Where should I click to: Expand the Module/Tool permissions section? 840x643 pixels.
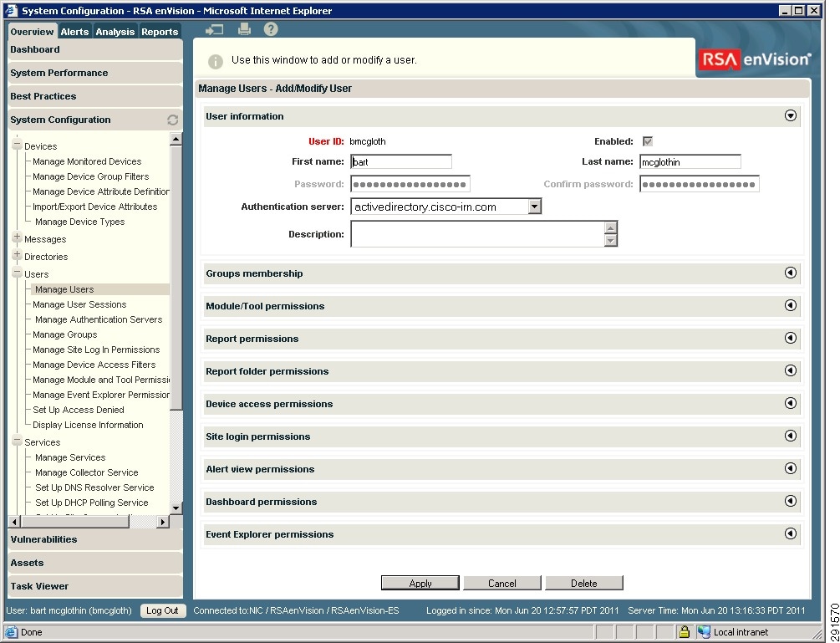[790, 305]
